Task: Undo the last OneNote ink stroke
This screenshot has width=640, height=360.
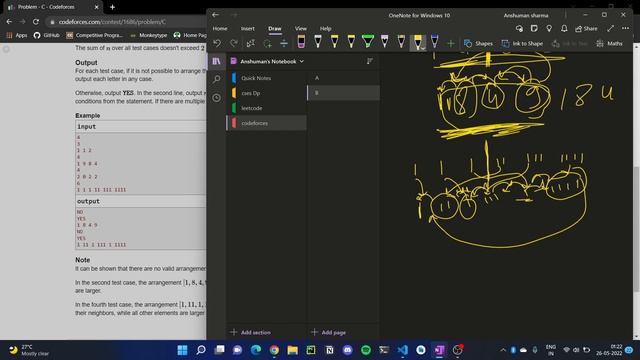Action: click(x=217, y=43)
